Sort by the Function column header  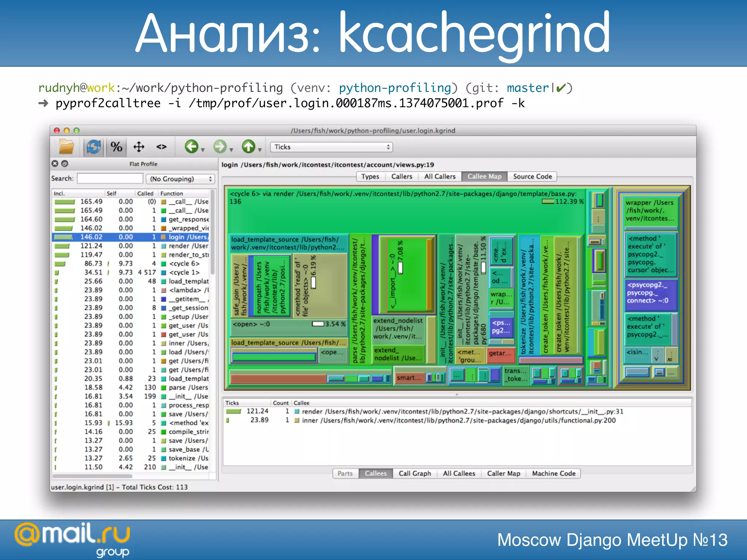tap(184, 193)
